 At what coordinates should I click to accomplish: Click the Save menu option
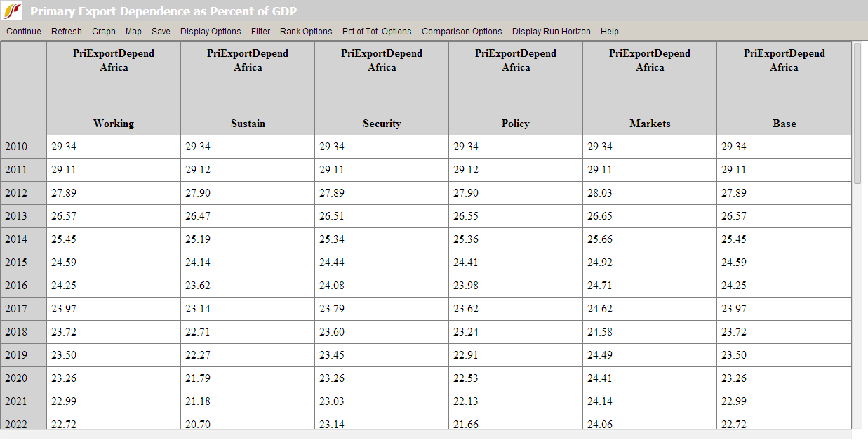[161, 32]
